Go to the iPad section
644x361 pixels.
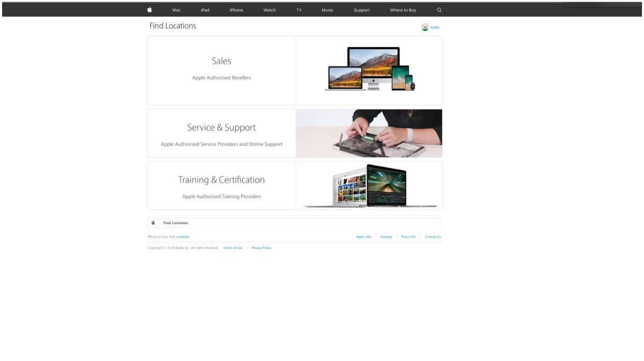tap(205, 10)
